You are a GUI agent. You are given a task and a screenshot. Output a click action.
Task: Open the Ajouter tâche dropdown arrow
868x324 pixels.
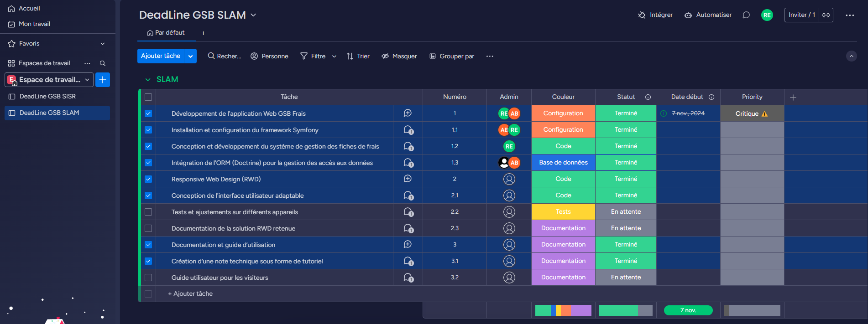click(x=190, y=56)
